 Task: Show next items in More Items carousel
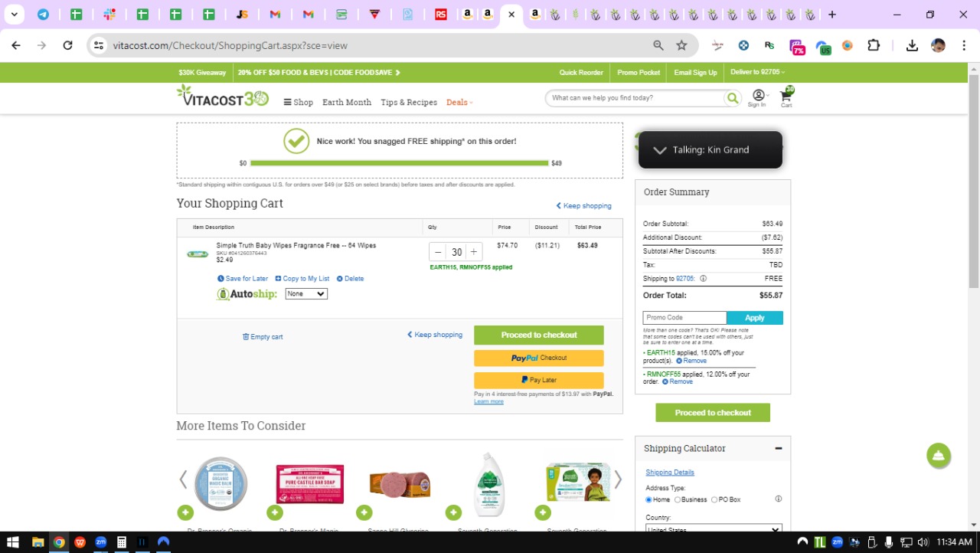(x=618, y=480)
